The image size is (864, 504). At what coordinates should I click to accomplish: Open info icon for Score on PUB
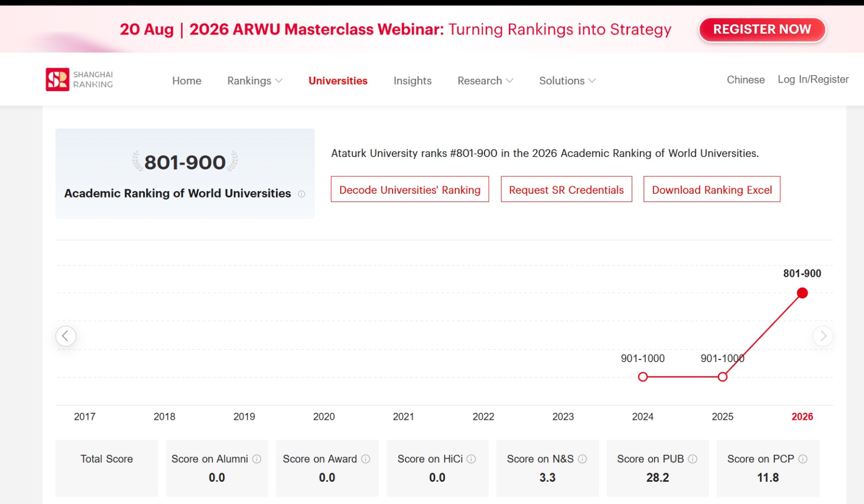coord(693,459)
